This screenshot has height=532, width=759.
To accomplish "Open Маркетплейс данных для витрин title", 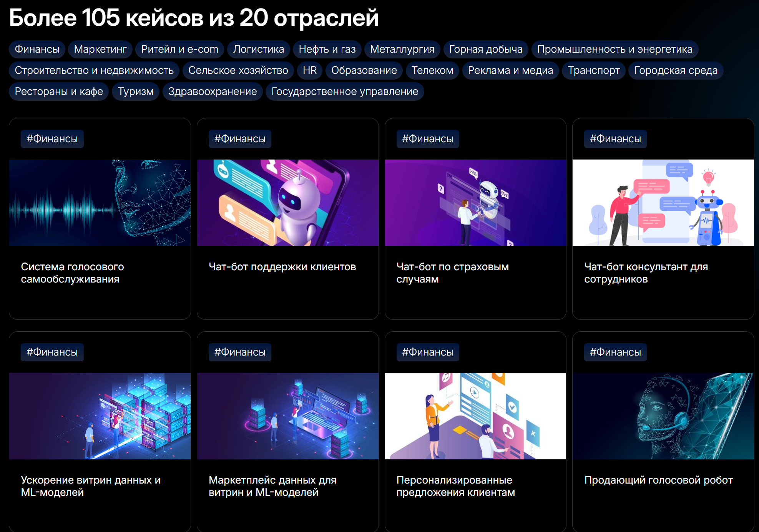I will [x=272, y=486].
